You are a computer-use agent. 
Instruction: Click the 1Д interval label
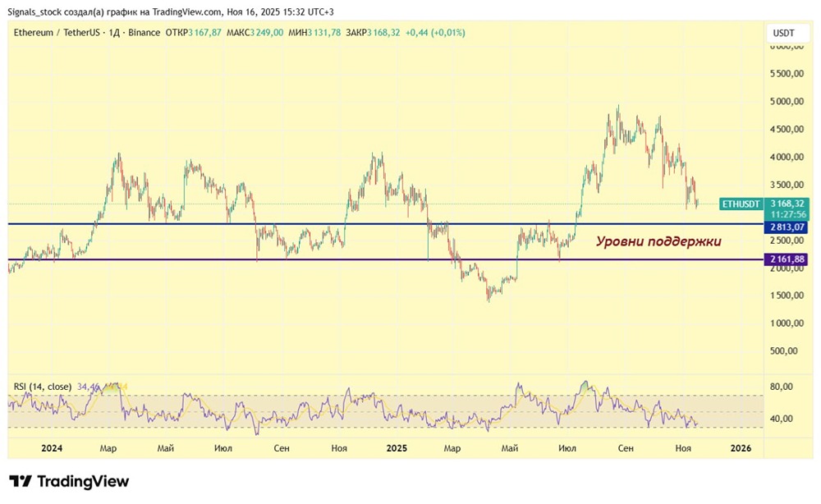[113, 33]
